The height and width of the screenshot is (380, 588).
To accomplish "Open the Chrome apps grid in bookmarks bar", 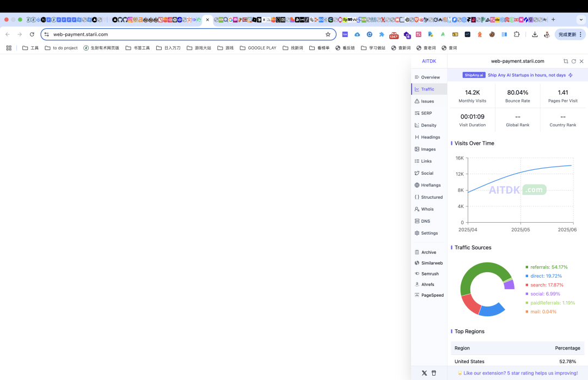I will coord(9,48).
